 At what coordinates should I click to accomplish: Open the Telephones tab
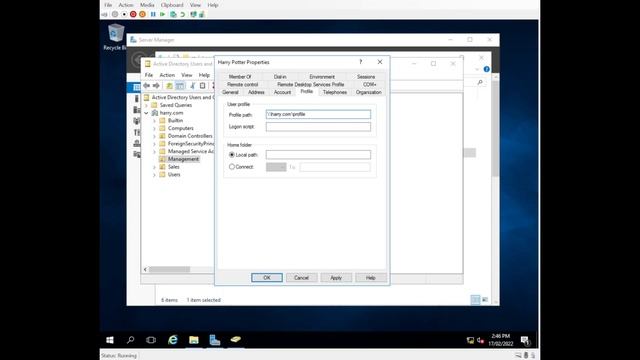pyautogui.click(x=335, y=92)
